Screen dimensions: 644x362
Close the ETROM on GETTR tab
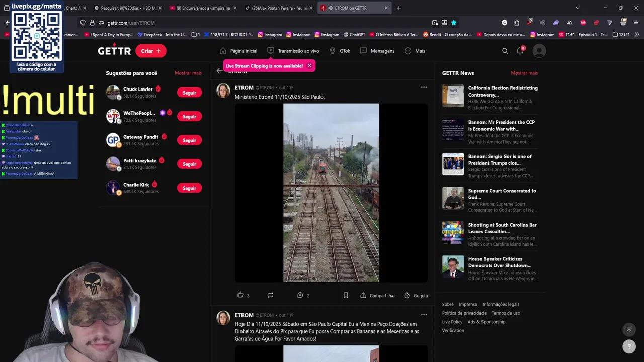pyautogui.click(x=386, y=8)
